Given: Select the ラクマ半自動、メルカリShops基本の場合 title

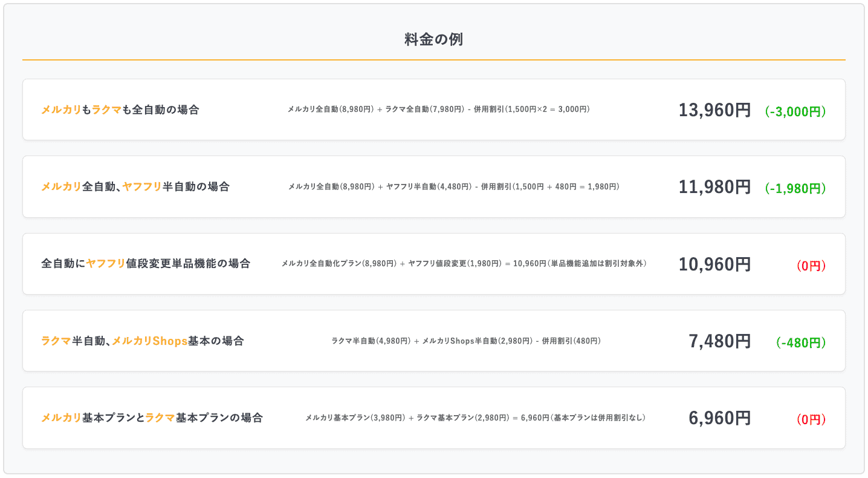Looking at the screenshot, I should click(x=143, y=341).
